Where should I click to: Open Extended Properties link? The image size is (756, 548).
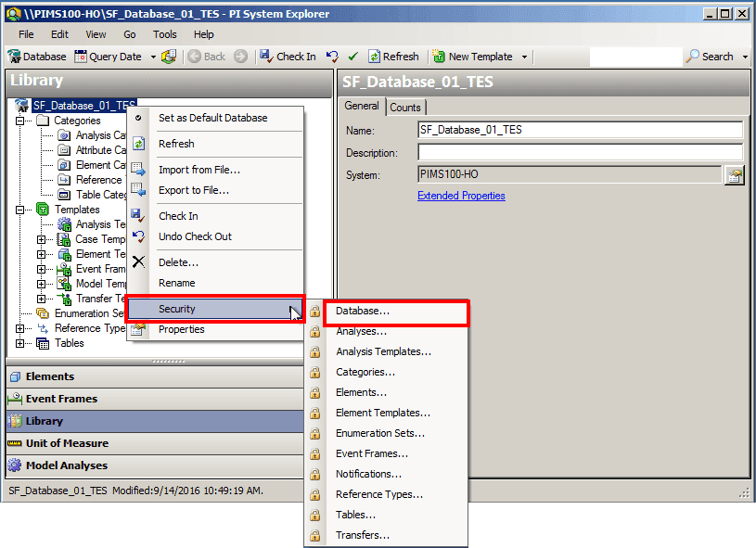point(461,195)
